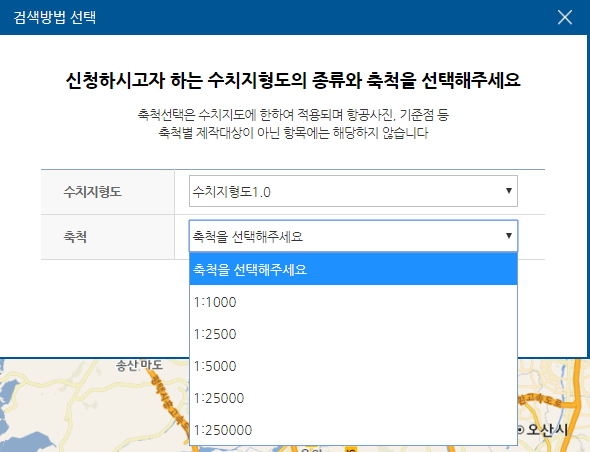This screenshot has height=452, width=590.
Task: Close the 검색방법 선택 dialog
Action: (x=565, y=17)
